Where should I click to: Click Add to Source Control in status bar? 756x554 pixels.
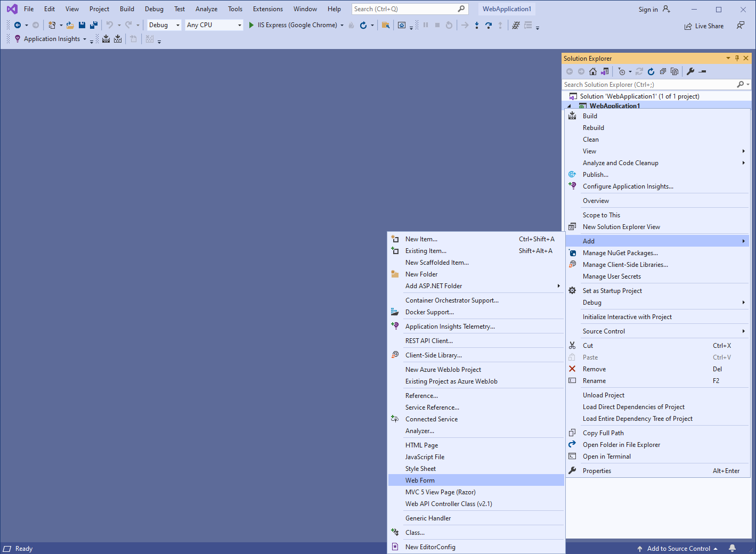[678, 549]
